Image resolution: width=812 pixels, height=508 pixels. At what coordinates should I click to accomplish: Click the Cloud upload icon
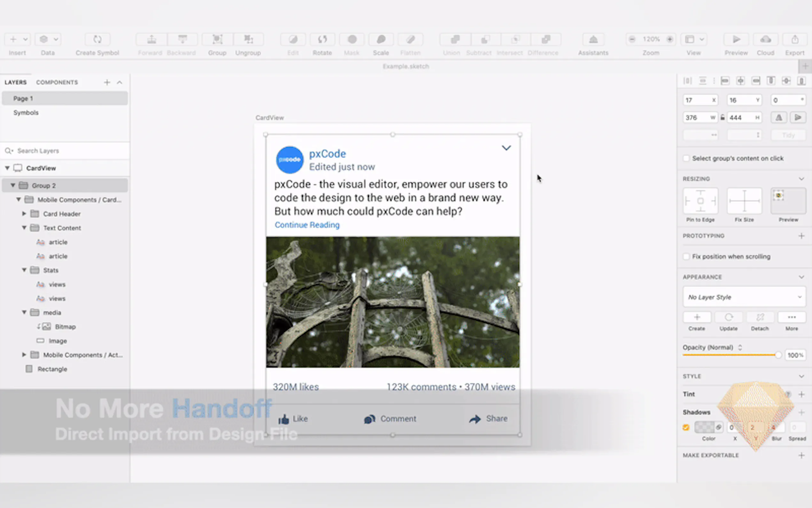pyautogui.click(x=765, y=40)
